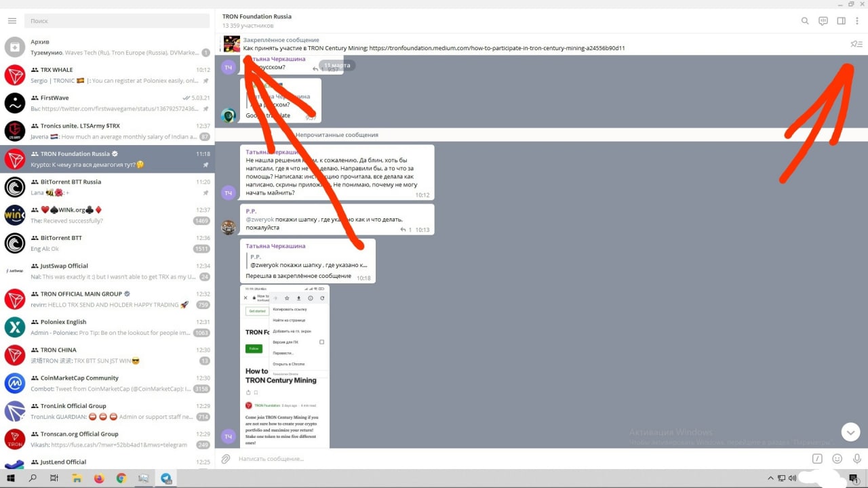Click the network icon in the system tray
The image size is (868, 488).
point(781,479)
